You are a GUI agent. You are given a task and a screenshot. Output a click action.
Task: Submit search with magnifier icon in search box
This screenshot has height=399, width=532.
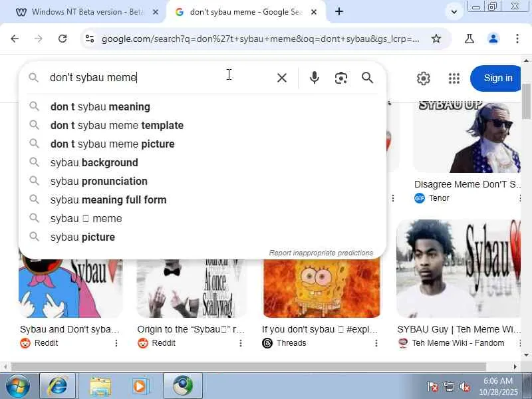click(x=368, y=78)
